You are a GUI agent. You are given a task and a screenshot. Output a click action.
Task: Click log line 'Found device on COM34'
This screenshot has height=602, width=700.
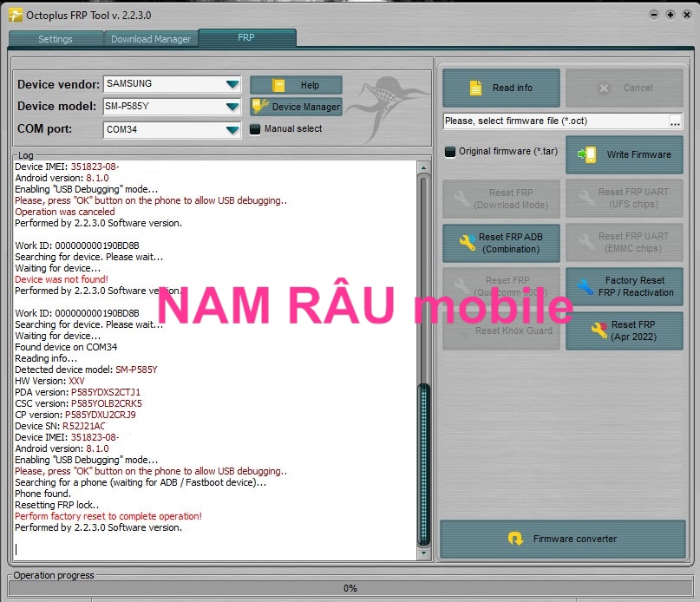tap(66, 347)
